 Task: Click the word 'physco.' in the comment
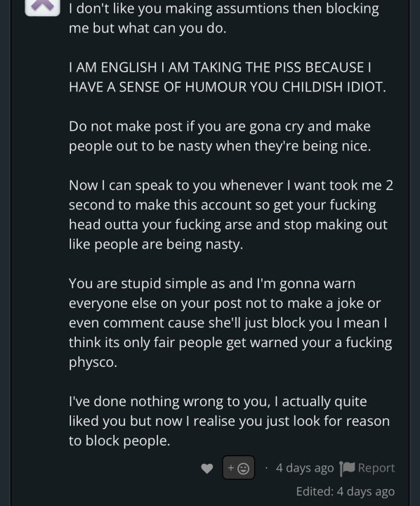(x=93, y=363)
